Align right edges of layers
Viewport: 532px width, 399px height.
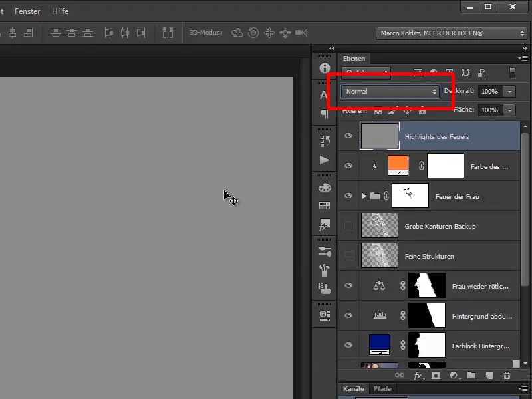tap(29, 33)
